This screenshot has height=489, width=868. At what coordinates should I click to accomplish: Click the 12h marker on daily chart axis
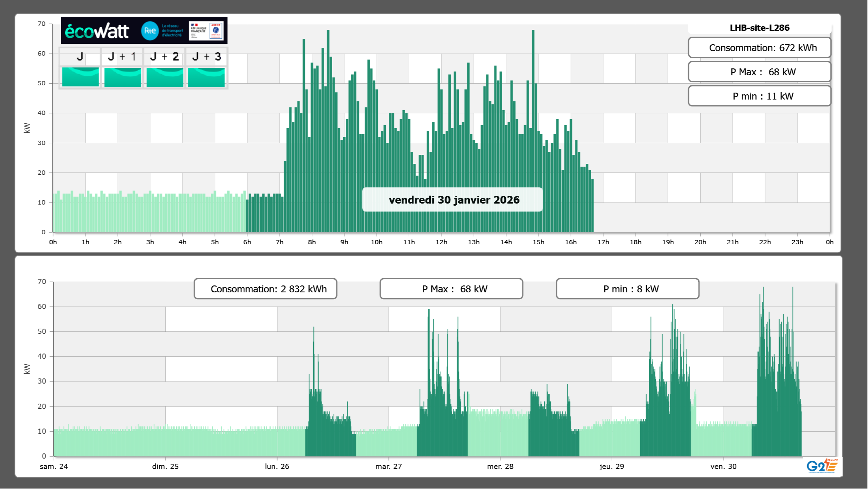click(441, 242)
